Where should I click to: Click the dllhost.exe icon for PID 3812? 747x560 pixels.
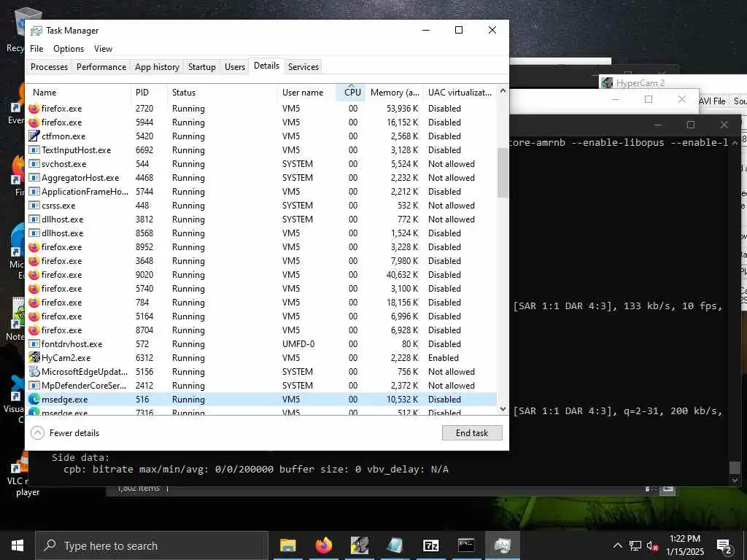[34, 219]
